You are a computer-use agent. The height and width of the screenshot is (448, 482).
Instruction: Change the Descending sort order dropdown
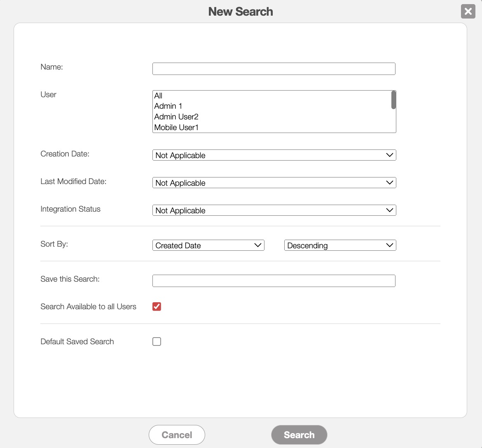(340, 245)
